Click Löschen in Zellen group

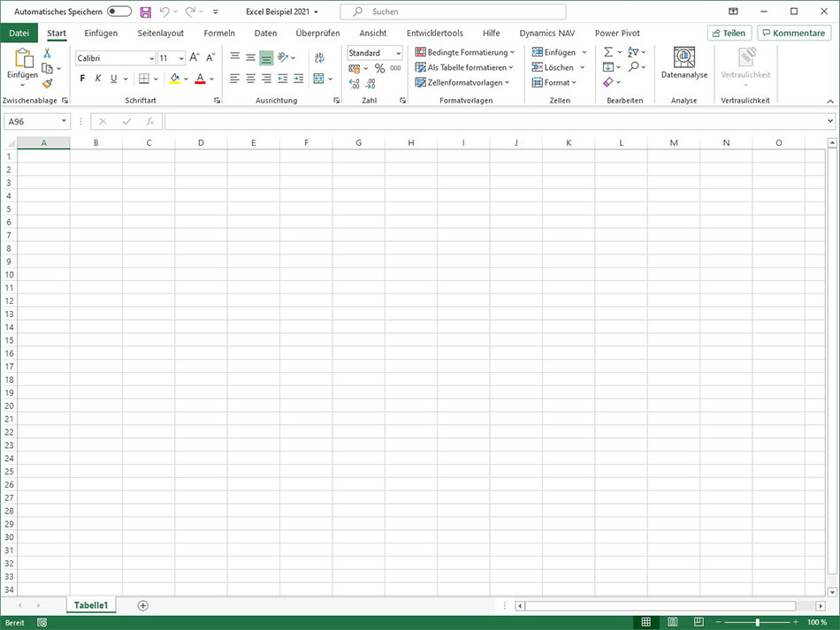(558, 67)
